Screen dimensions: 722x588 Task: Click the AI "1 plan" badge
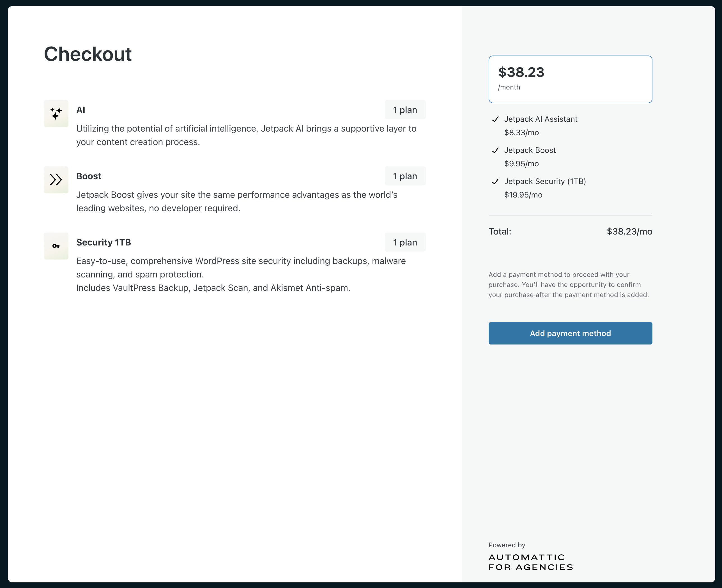tap(405, 110)
